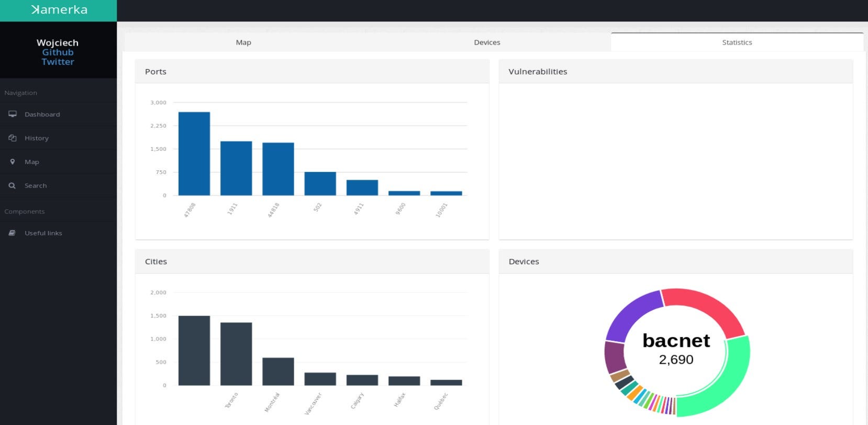This screenshot has height=425, width=868.
Task: Click the Useful links book icon
Action: point(12,233)
